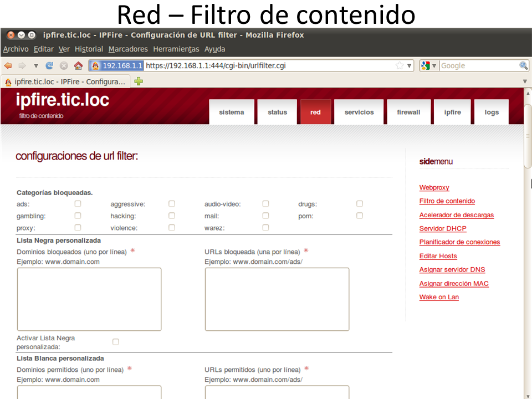Click the stop loading icon
532x399 pixels.
[x=64, y=65]
